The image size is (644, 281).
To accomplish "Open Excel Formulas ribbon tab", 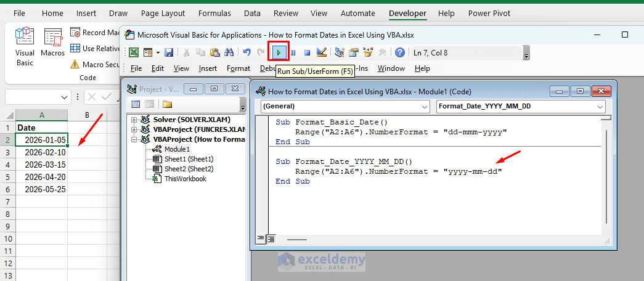I will (x=214, y=13).
